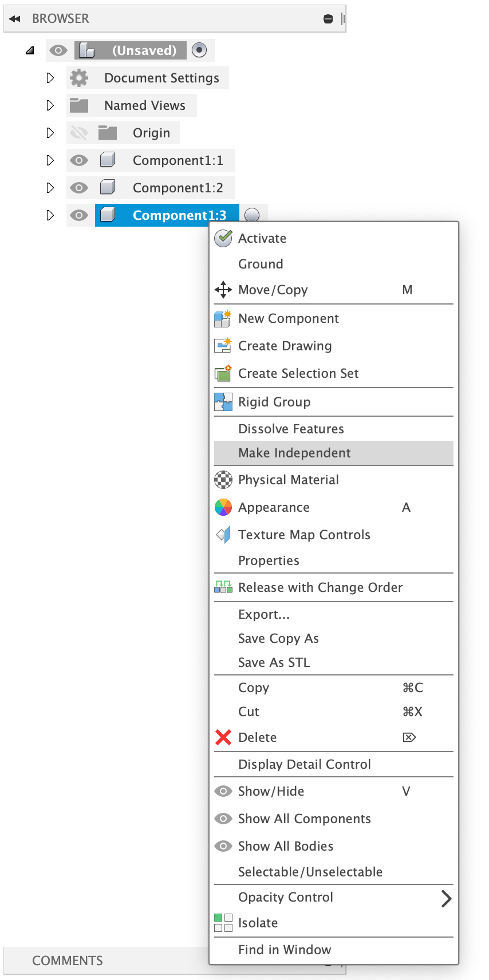489x980 pixels.
Task: Click the Isolate icon near menu bottom
Action: [223, 922]
